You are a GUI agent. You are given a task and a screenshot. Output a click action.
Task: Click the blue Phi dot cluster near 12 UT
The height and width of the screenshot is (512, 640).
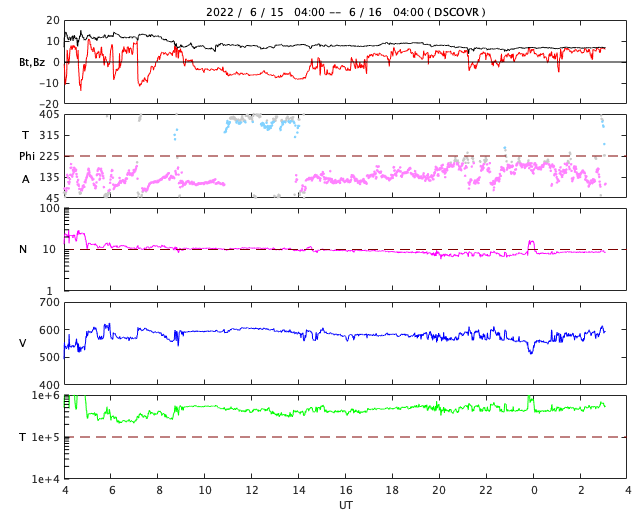pos(261,123)
